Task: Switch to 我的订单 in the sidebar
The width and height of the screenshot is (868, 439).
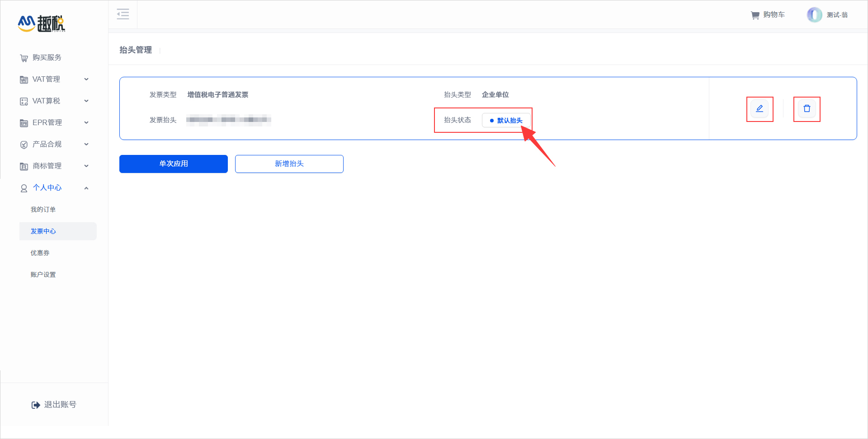Action: tap(43, 209)
